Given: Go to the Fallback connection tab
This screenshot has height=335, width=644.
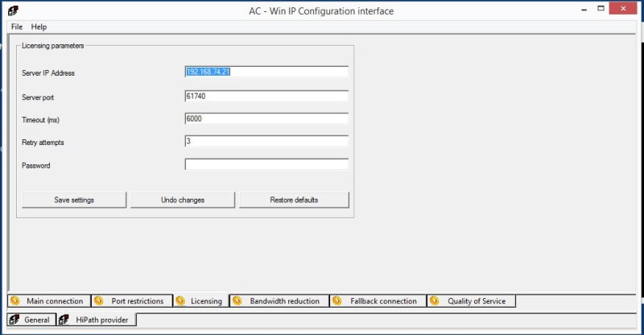Looking at the screenshot, I should coord(378,301).
